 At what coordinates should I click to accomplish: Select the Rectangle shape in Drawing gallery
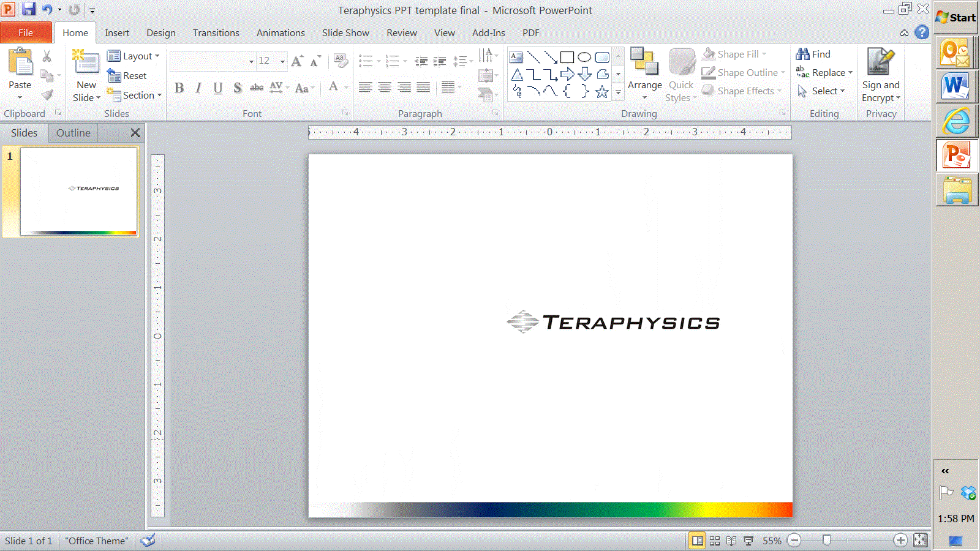point(567,58)
